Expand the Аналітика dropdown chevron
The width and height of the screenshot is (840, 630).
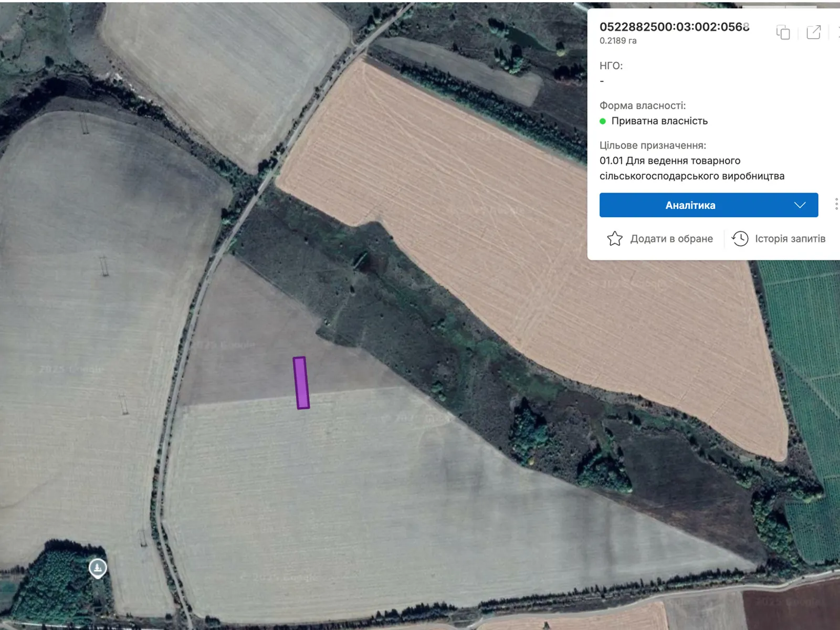pos(800,205)
